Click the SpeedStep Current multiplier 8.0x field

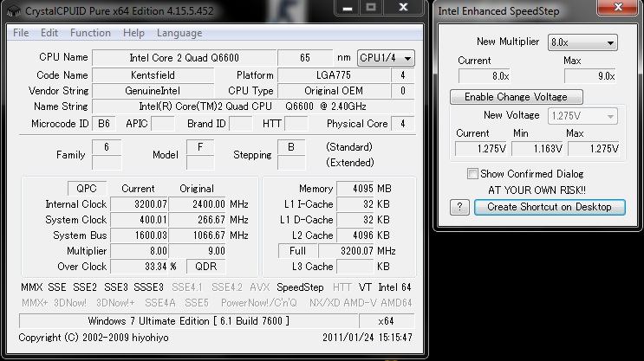point(484,76)
